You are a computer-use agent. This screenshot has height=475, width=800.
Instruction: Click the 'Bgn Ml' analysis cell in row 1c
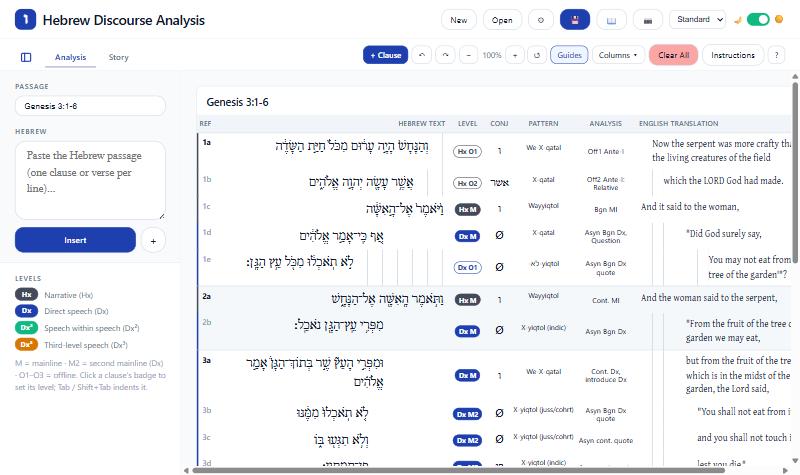[606, 210]
